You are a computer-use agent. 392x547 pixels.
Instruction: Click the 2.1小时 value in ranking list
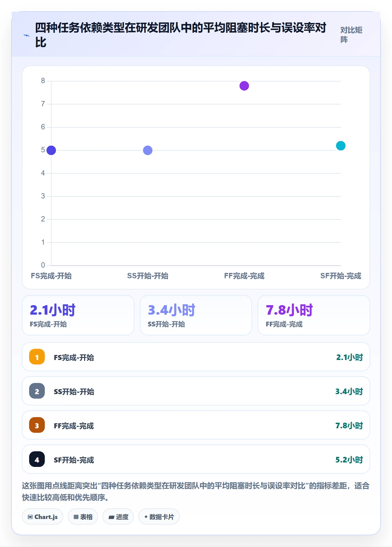[x=349, y=357]
